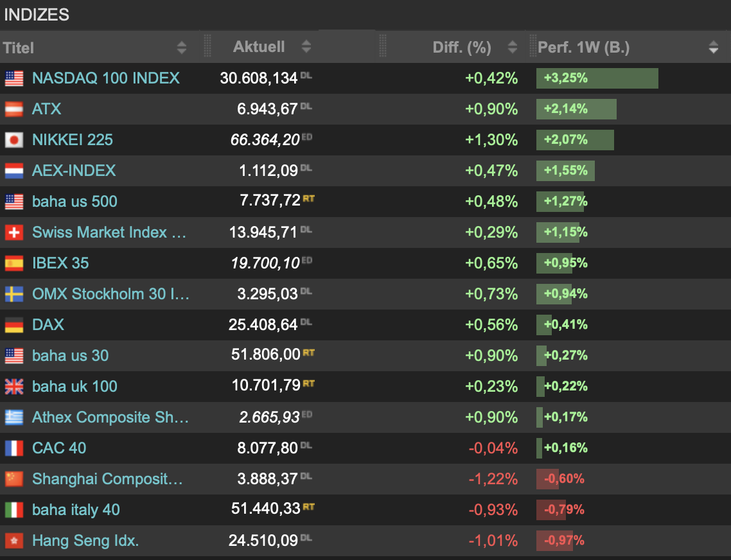Open the baha italy 40 link

(x=76, y=509)
